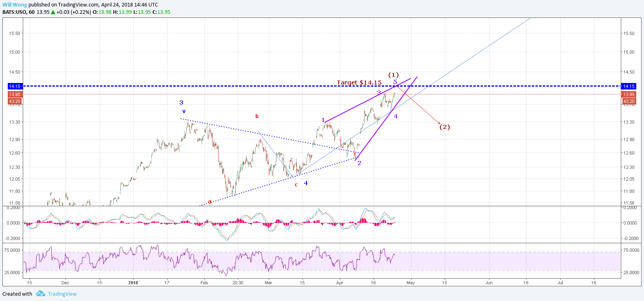This screenshot has height=301, width=644.
Task: Click the dark red (2) wave label
Action: click(x=445, y=127)
